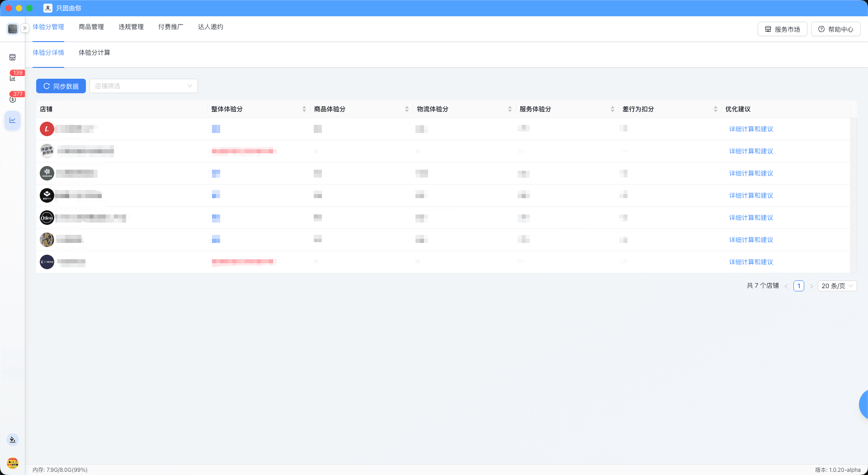Click the next page arrow
Screen dimensions: 868x475
(811, 286)
